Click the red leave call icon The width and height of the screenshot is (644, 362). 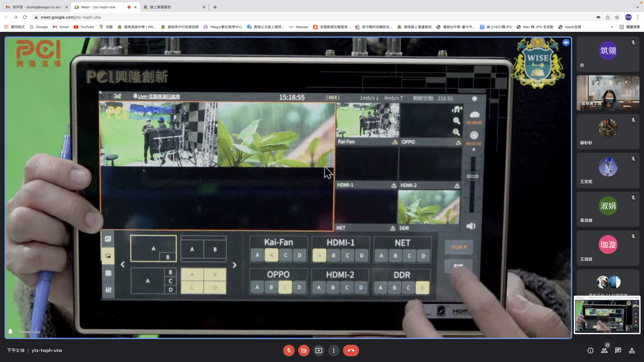coord(351,350)
